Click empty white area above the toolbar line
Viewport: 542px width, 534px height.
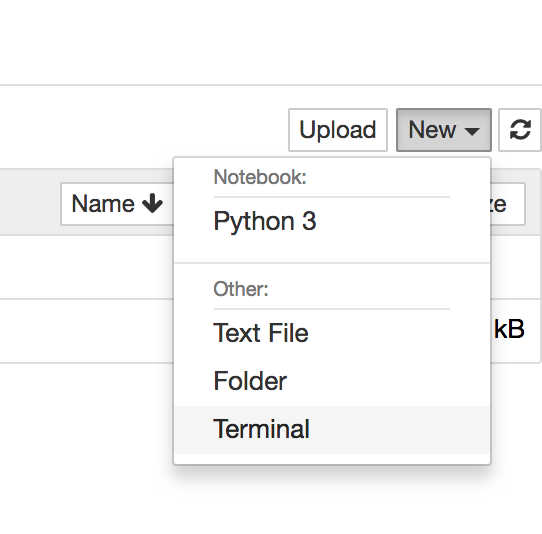[271, 41]
